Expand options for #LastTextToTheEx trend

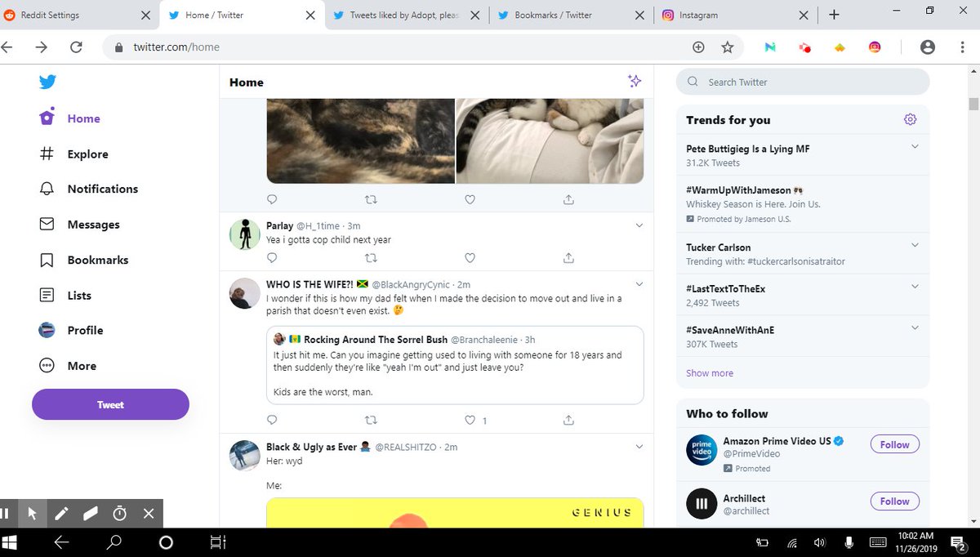click(915, 286)
